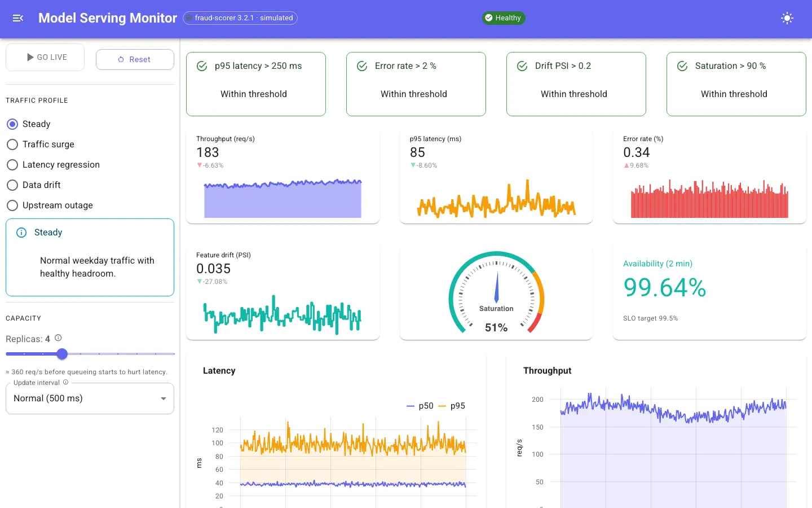Toggle the light/dark theme sun icon
This screenshot has height=508, width=812.
[787, 18]
